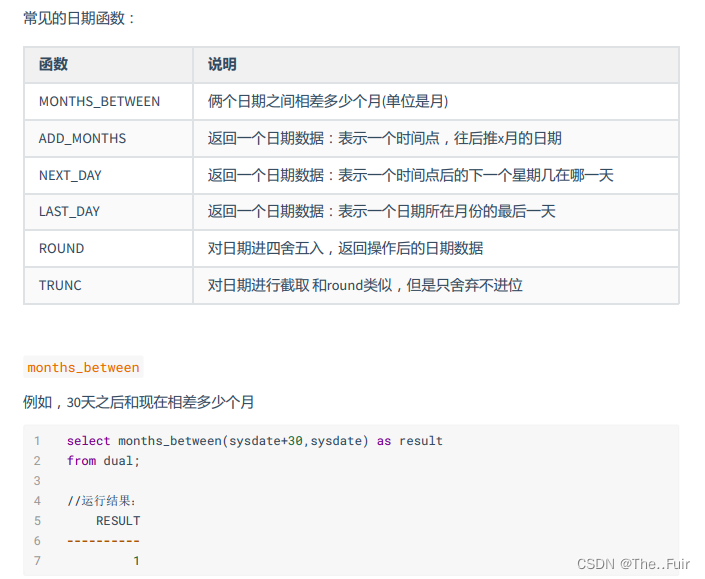Select the 函数 column header
The width and height of the screenshot is (705, 579).
click(108, 65)
